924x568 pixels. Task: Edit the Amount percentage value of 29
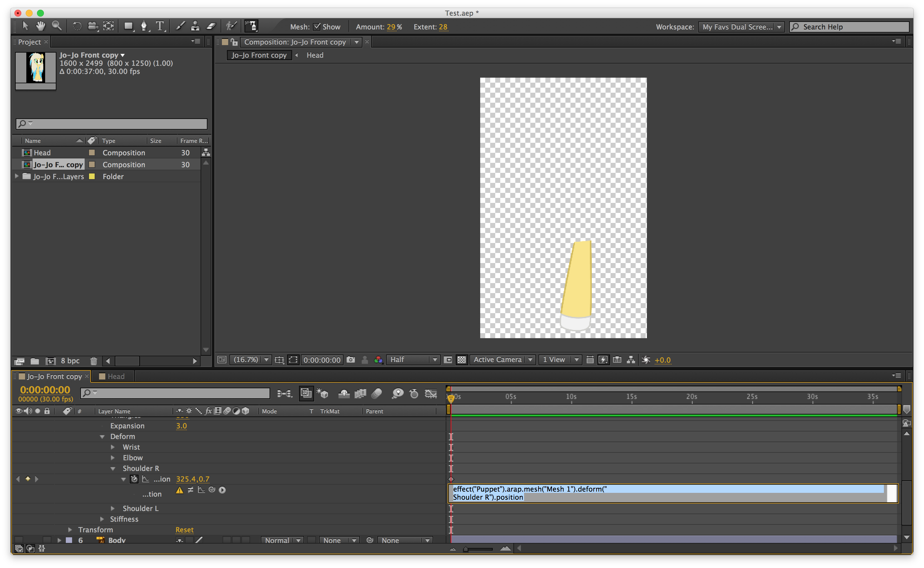392,27
